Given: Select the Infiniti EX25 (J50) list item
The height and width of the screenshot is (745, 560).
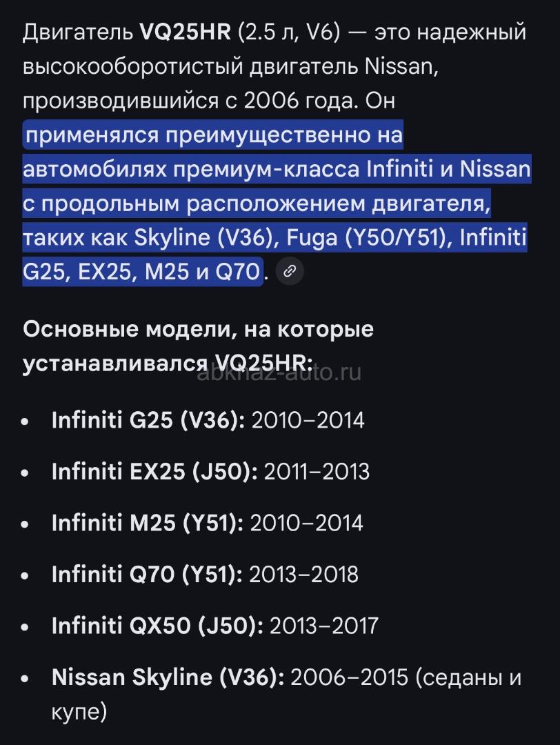Looking at the screenshot, I should 154,471.
